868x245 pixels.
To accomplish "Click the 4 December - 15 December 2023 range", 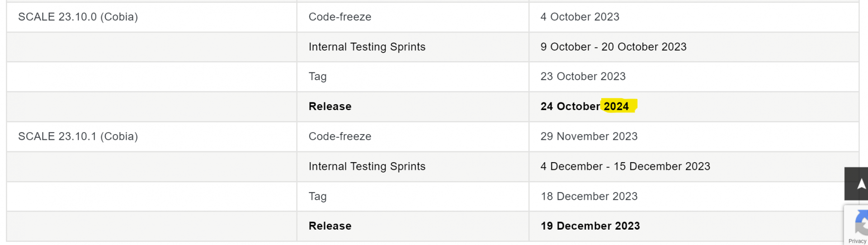I will (626, 166).
